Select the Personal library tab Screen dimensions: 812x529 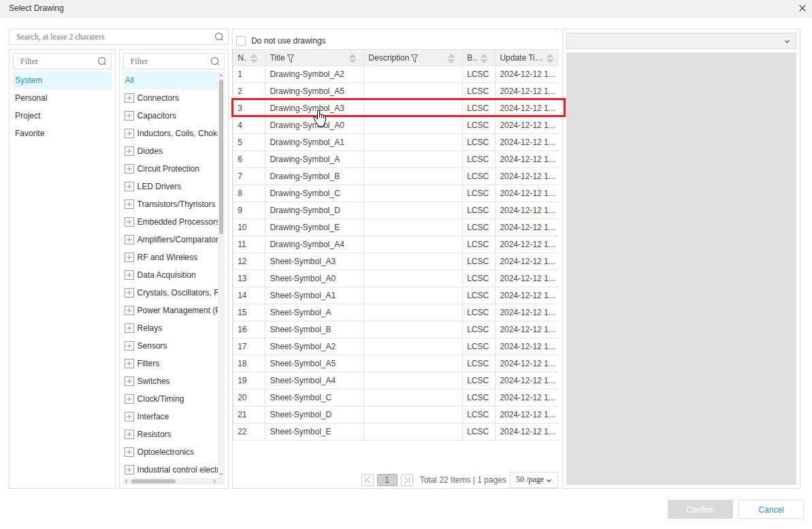pos(31,98)
